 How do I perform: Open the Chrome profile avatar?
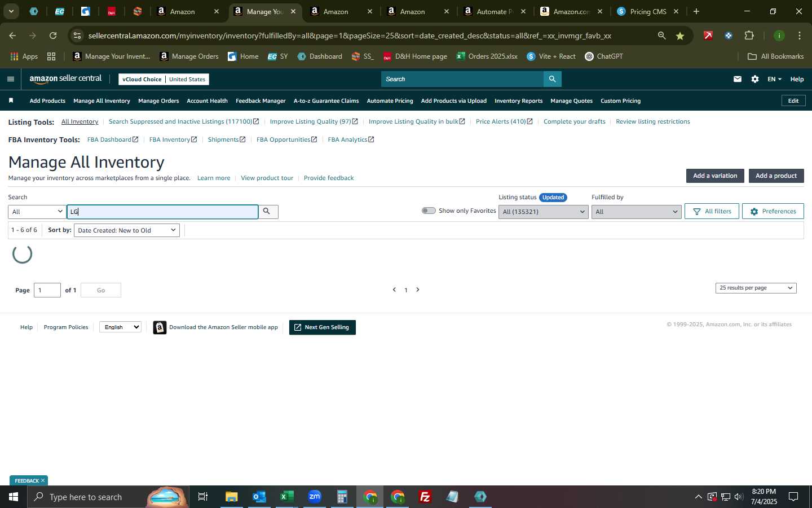click(779, 36)
